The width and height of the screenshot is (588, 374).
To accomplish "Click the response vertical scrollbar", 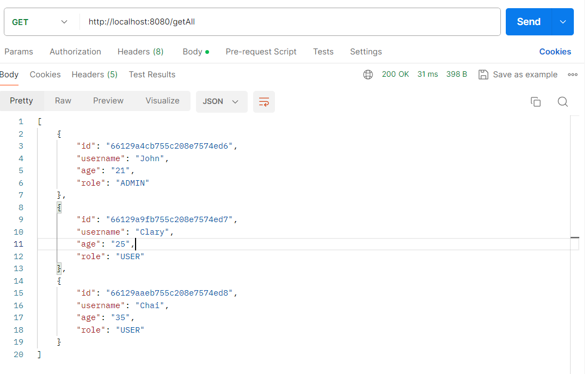I will (574, 237).
